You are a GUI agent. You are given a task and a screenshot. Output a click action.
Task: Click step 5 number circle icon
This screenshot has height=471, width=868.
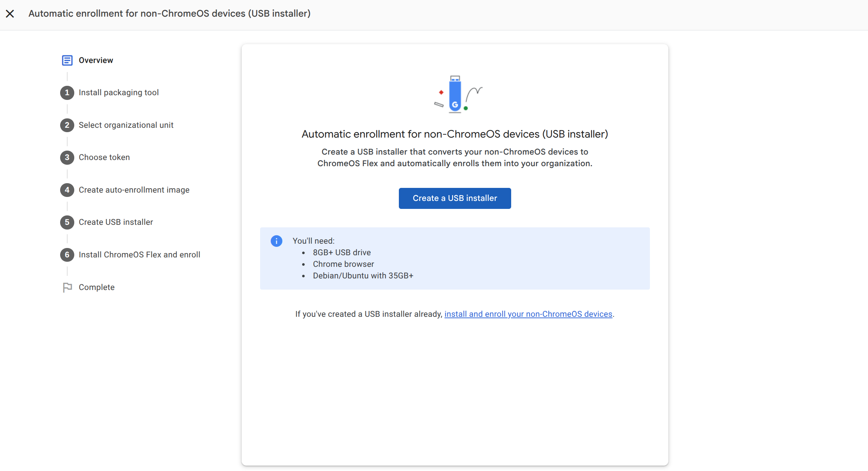click(x=67, y=222)
